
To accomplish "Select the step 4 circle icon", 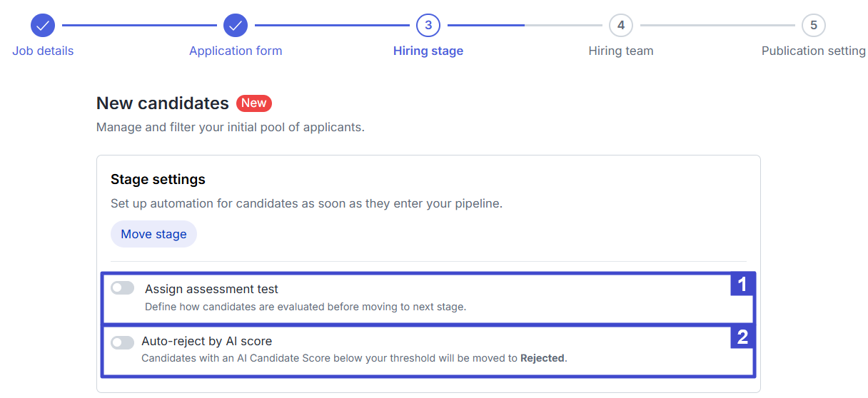I will coord(621,26).
